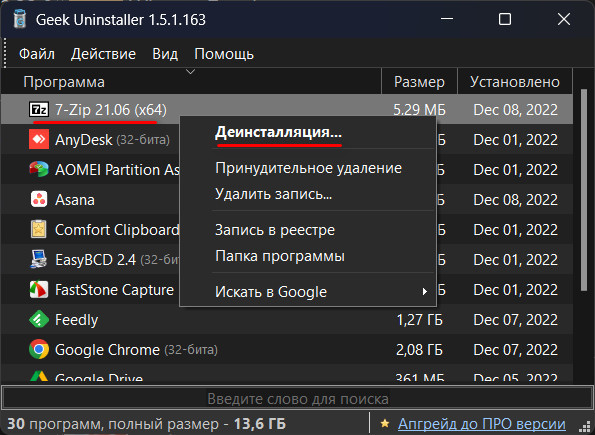
Task: Select the Google Chrome row name
Action: [107, 349]
